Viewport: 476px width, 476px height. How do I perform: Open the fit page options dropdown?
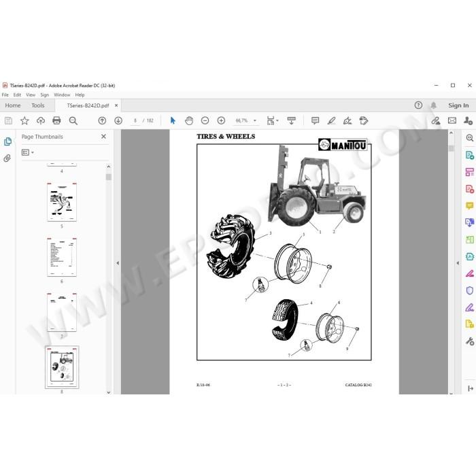pos(272,120)
